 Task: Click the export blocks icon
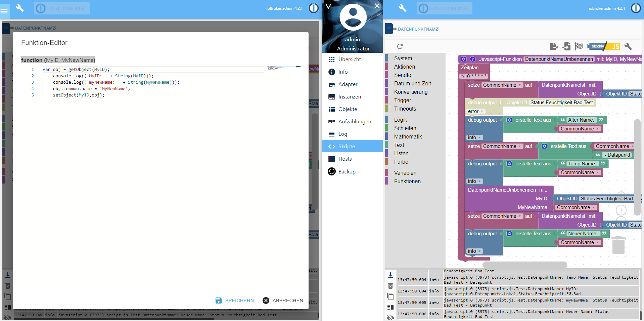(x=554, y=46)
